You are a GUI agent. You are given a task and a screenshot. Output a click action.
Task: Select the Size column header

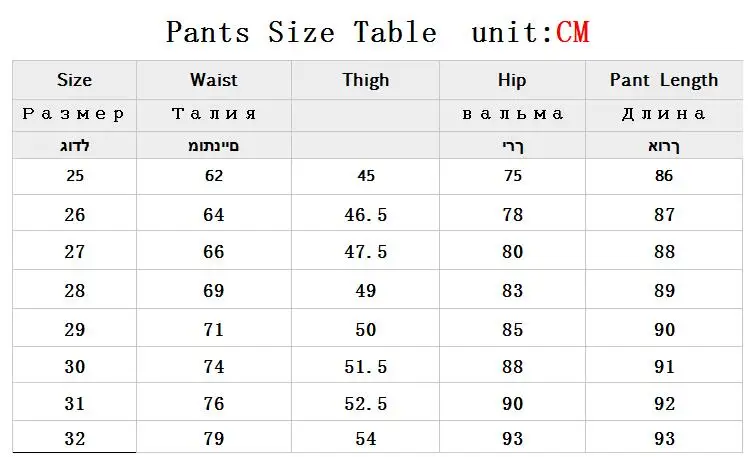pyautogui.click(x=74, y=80)
